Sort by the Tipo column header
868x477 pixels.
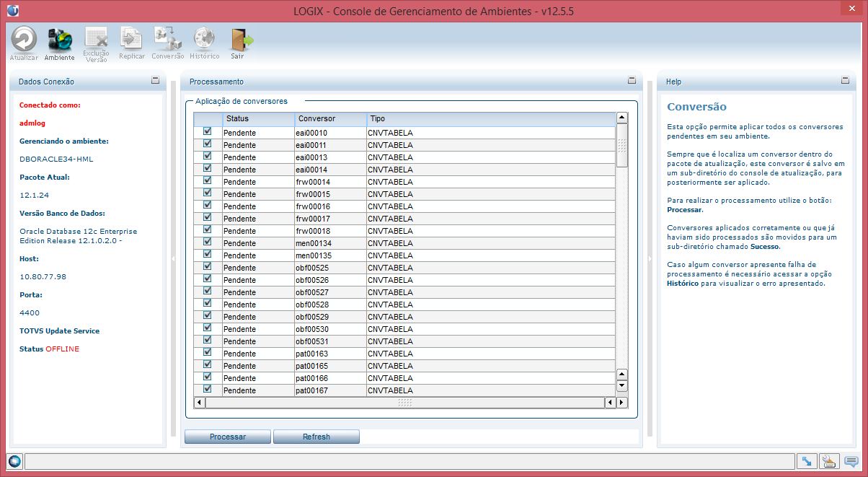tap(490, 118)
